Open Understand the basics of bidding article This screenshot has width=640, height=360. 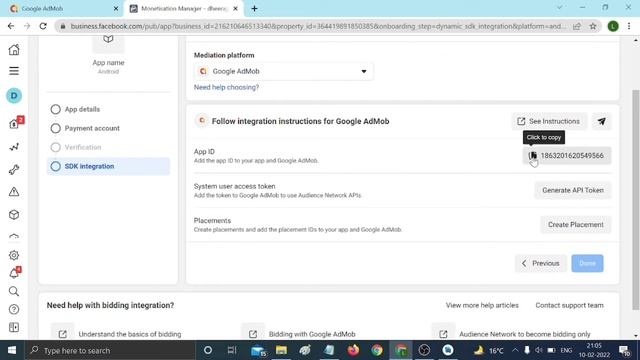pyautogui.click(x=129, y=334)
